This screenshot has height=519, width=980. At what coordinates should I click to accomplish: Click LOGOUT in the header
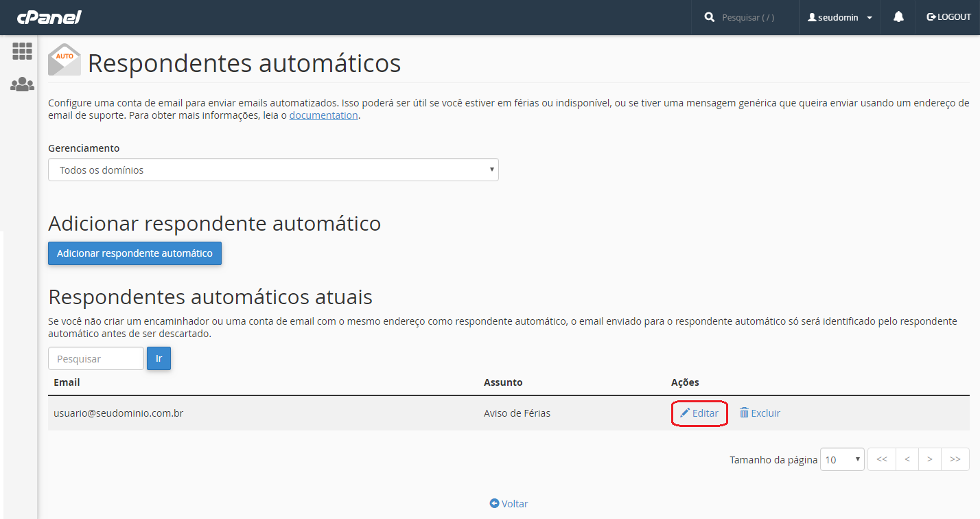(948, 17)
